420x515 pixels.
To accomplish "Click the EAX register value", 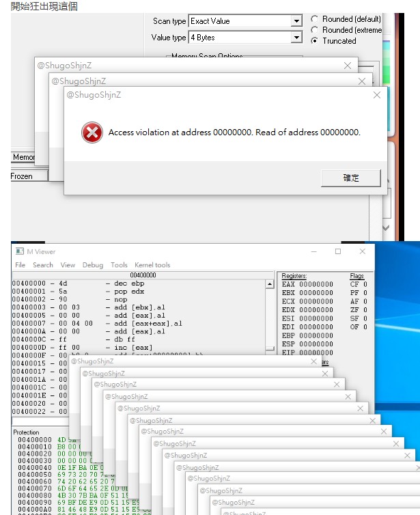I will pos(316,284).
